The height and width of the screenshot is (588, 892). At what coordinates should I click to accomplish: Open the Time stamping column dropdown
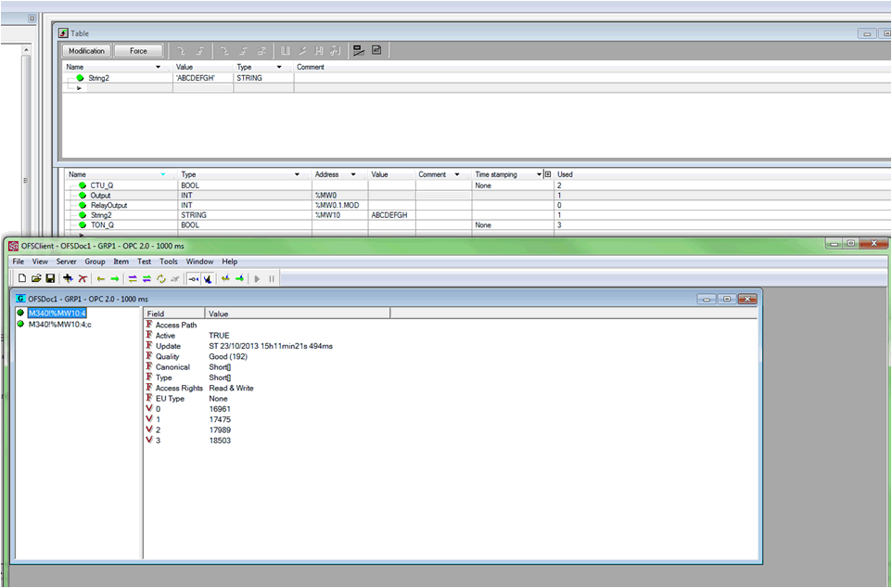coord(539,174)
